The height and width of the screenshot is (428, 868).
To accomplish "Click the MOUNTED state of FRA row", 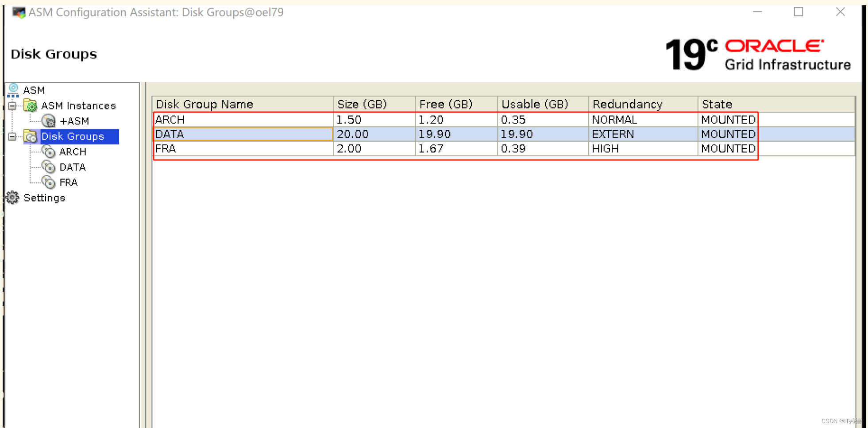I will [728, 148].
